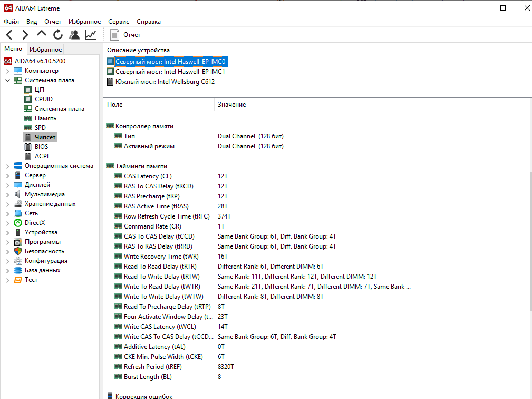This screenshot has height=399, width=532.
Task: Go back with the left arrow toolbar icon
Action: [9, 35]
